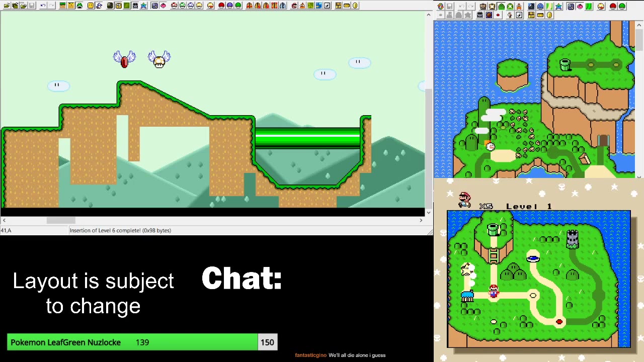
Task: Select the winged mushroom sprite in level
Action: point(159,59)
